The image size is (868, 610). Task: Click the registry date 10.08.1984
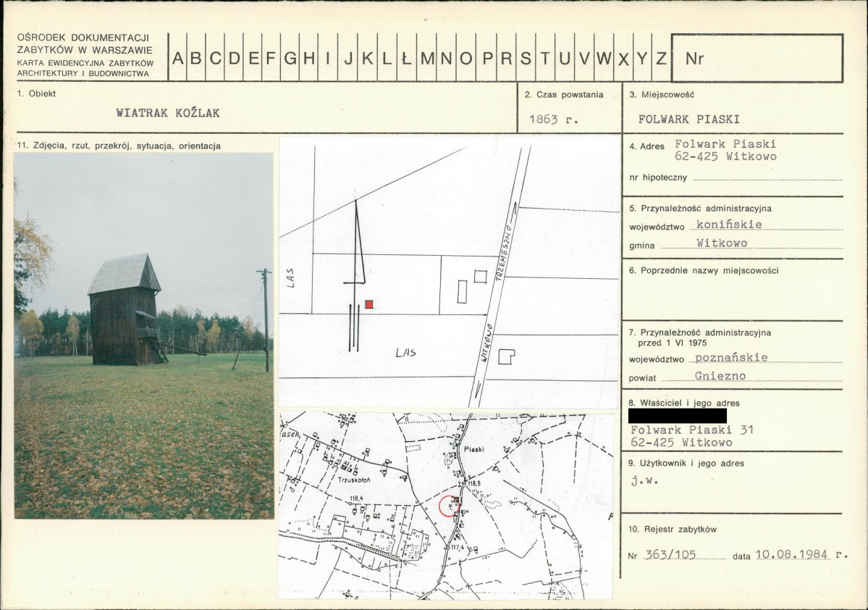click(x=791, y=554)
